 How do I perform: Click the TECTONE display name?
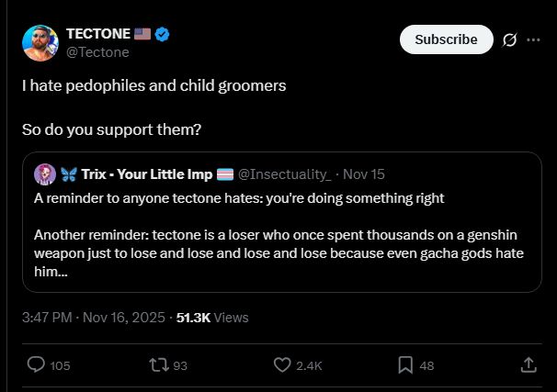click(x=97, y=34)
